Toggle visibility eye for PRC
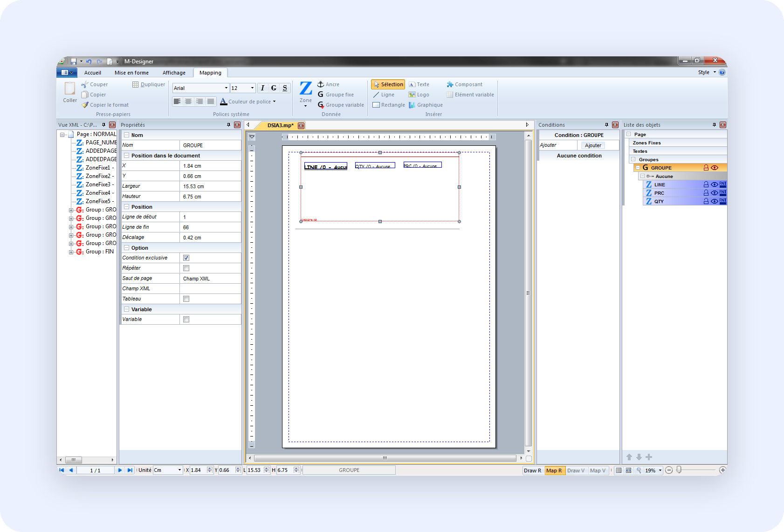 coord(715,193)
